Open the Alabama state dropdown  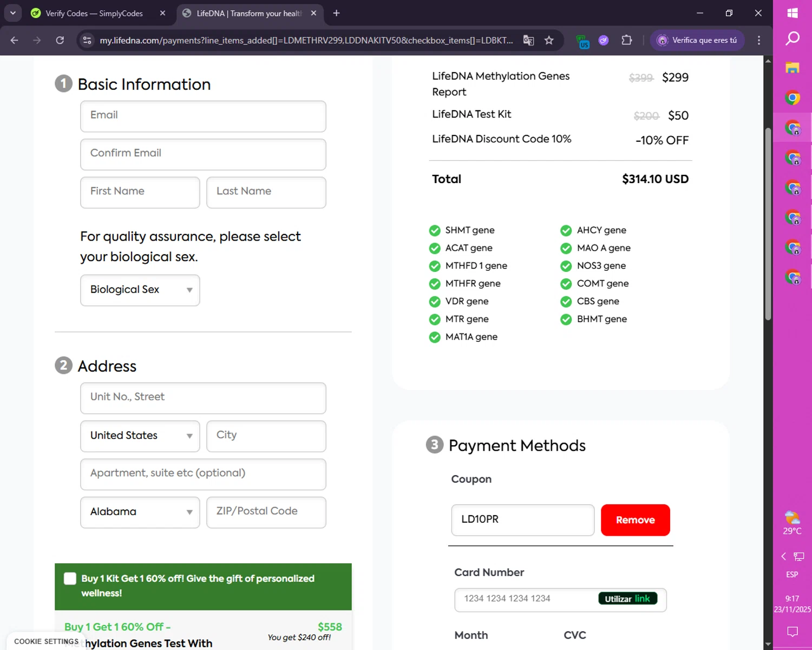point(140,512)
